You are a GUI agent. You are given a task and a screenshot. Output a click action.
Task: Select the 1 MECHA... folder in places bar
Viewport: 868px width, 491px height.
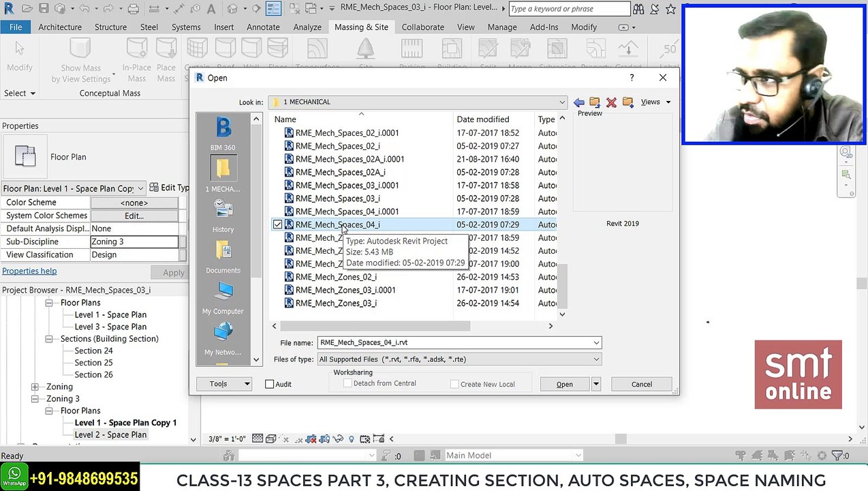coord(223,175)
